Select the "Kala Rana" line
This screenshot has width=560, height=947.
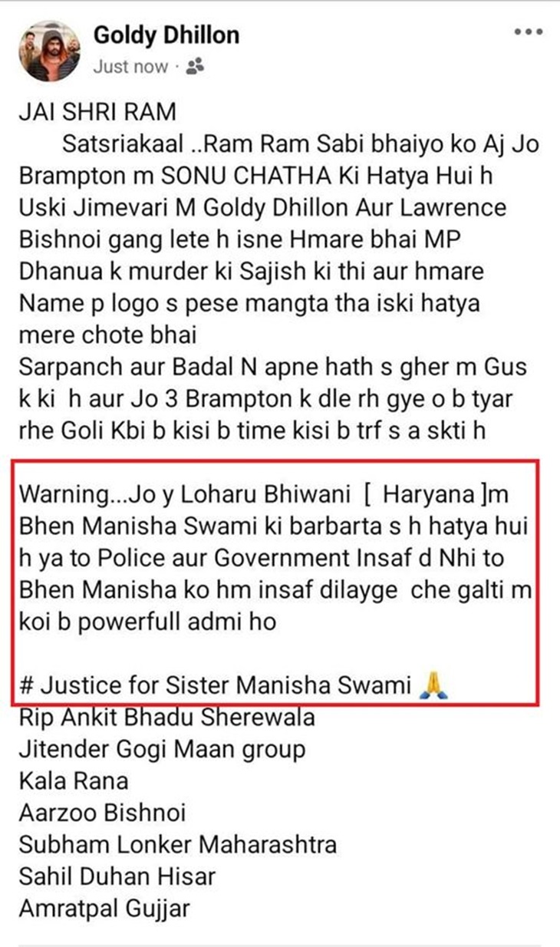[x=74, y=781]
